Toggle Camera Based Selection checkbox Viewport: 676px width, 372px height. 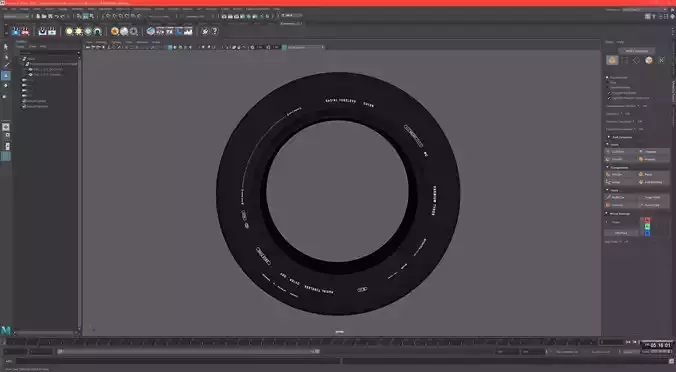pos(609,93)
